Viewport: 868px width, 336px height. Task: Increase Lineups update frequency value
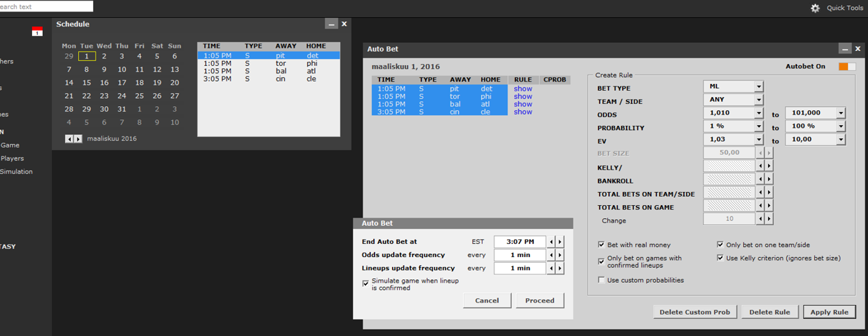point(560,268)
